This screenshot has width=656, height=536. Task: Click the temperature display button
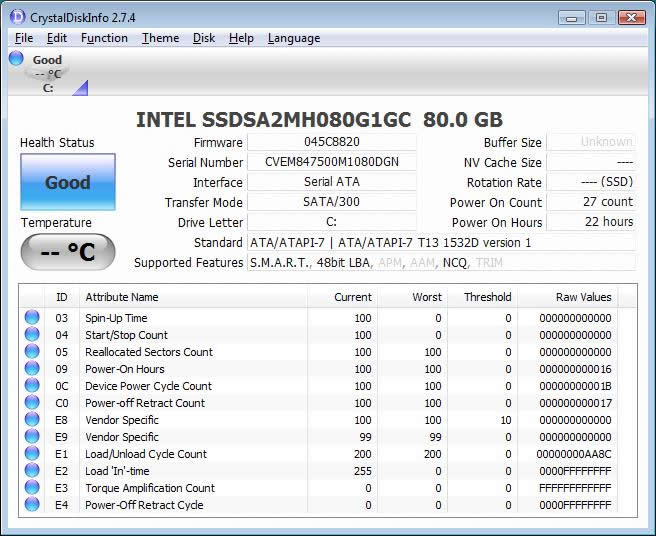pyautogui.click(x=68, y=251)
